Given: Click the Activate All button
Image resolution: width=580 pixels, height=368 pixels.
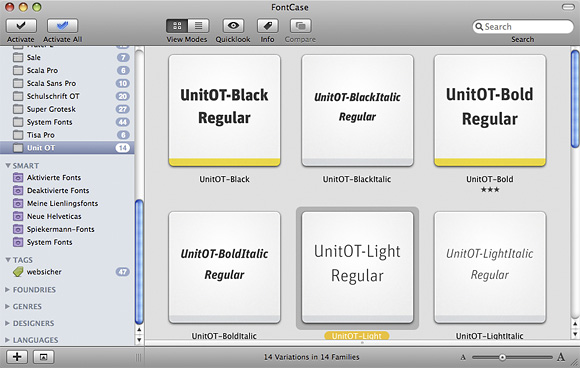Looking at the screenshot, I should click(x=63, y=26).
